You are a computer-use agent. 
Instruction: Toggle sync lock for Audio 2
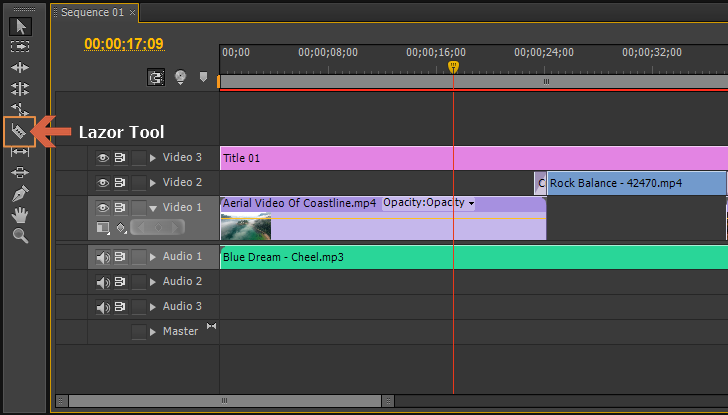pyautogui.click(x=120, y=282)
